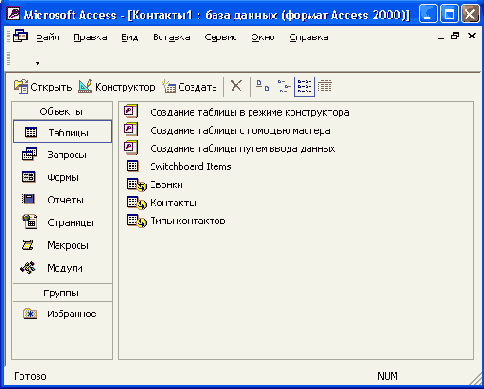
Task: Select the Switchboard Items table
Action: (x=191, y=166)
